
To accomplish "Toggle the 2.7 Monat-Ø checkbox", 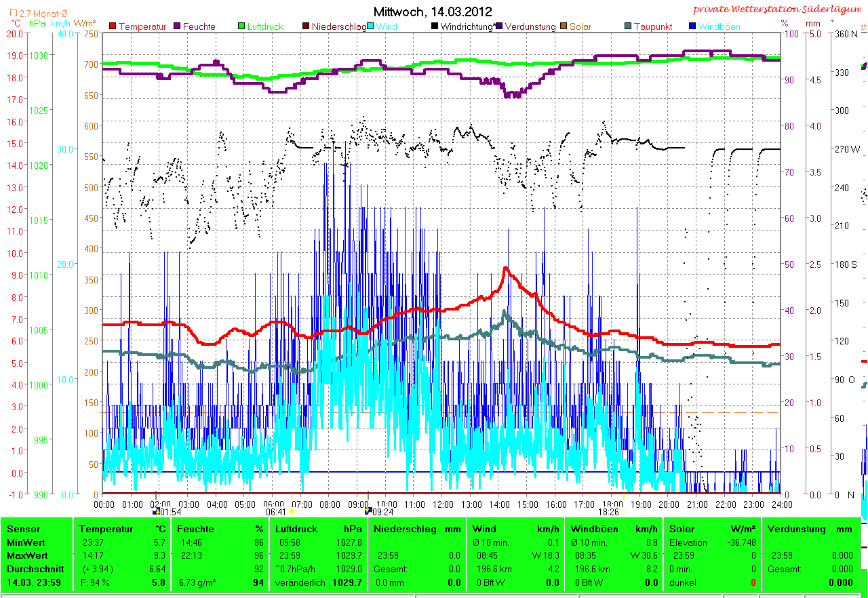I will (x=14, y=13).
